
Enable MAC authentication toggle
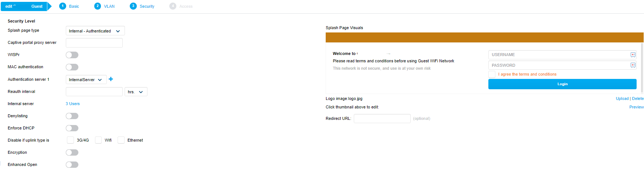(x=72, y=67)
